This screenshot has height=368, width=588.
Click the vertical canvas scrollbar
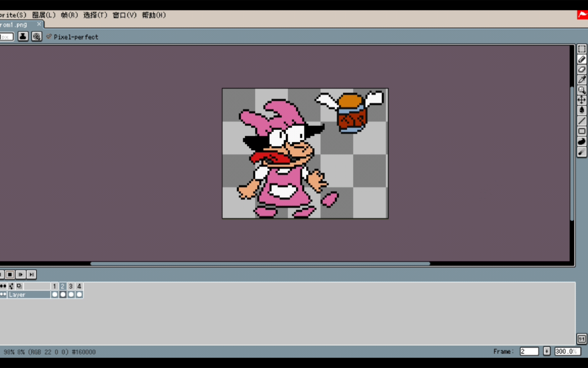572,153
